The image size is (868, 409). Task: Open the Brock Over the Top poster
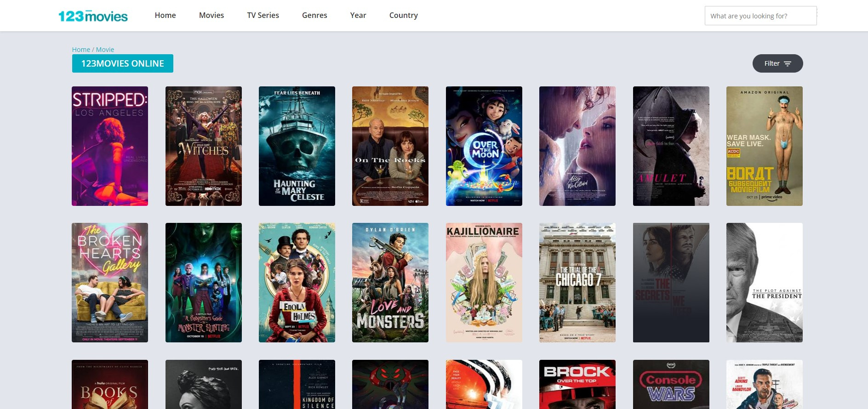(x=577, y=384)
